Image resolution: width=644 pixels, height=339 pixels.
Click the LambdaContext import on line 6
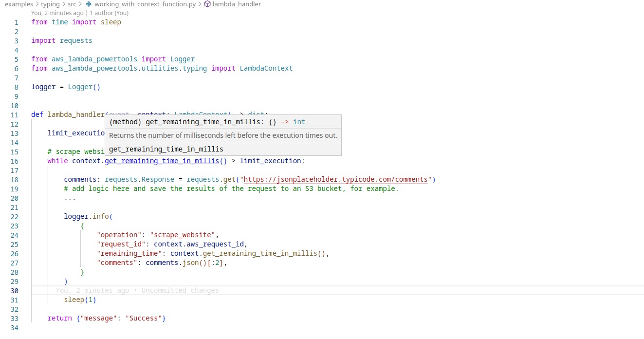click(266, 68)
